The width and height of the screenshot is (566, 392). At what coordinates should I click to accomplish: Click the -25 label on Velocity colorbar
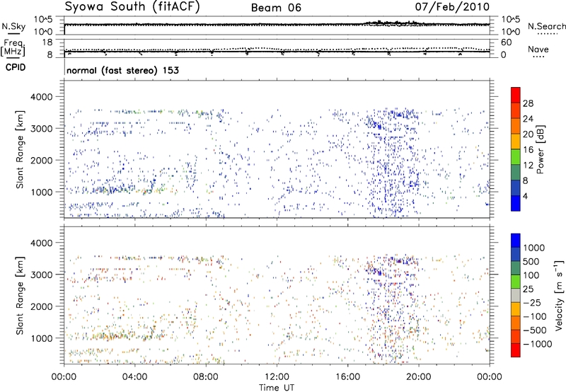pyautogui.click(x=533, y=302)
